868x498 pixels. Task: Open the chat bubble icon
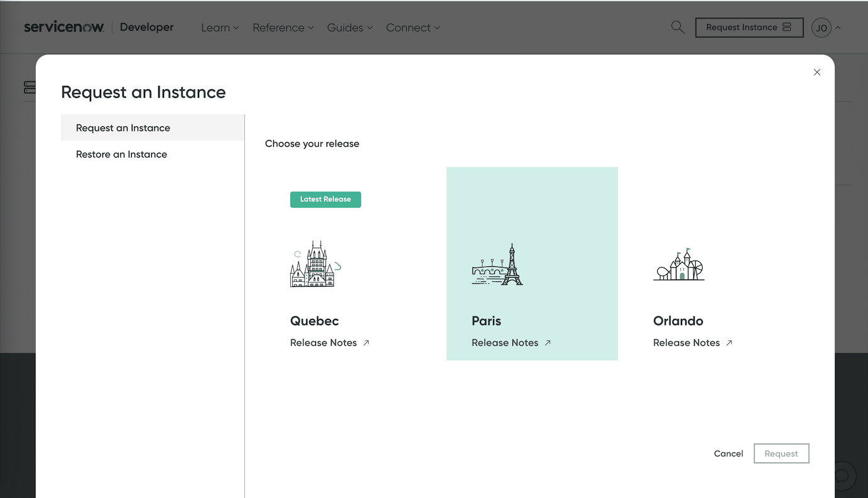click(844, 475)
